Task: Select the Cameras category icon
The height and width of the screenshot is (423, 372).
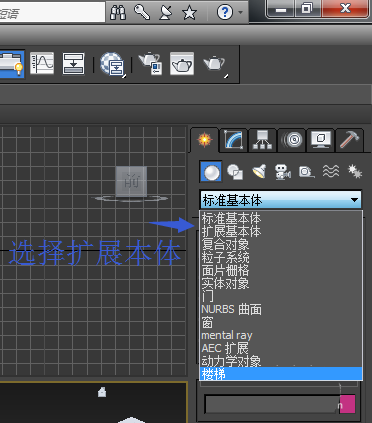Action: pyautogui.click(x=283, y=172)
